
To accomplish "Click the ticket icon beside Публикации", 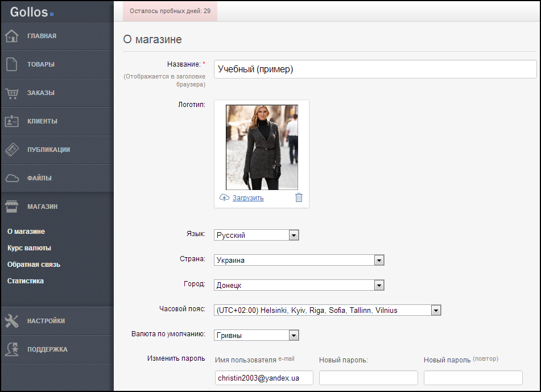I will [12, 150].
